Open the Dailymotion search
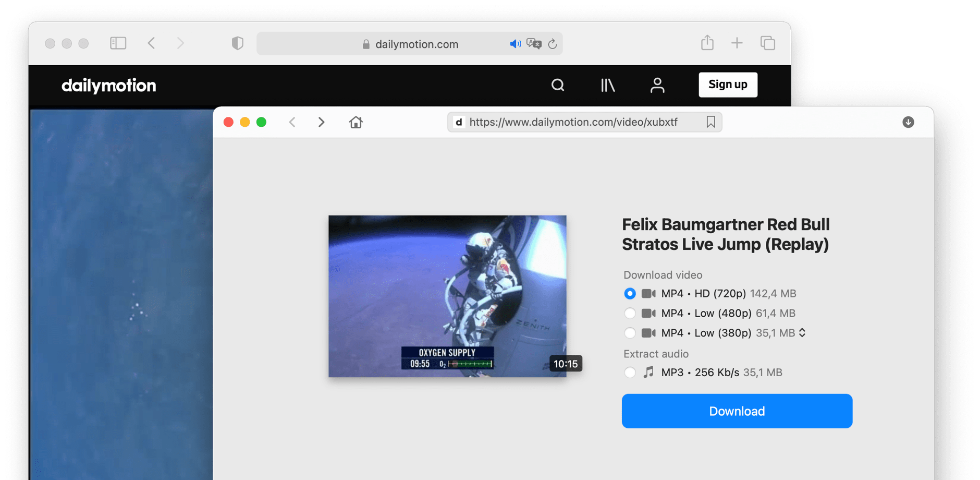This screenshot has width=980, height=480. (x=558, y=85)
